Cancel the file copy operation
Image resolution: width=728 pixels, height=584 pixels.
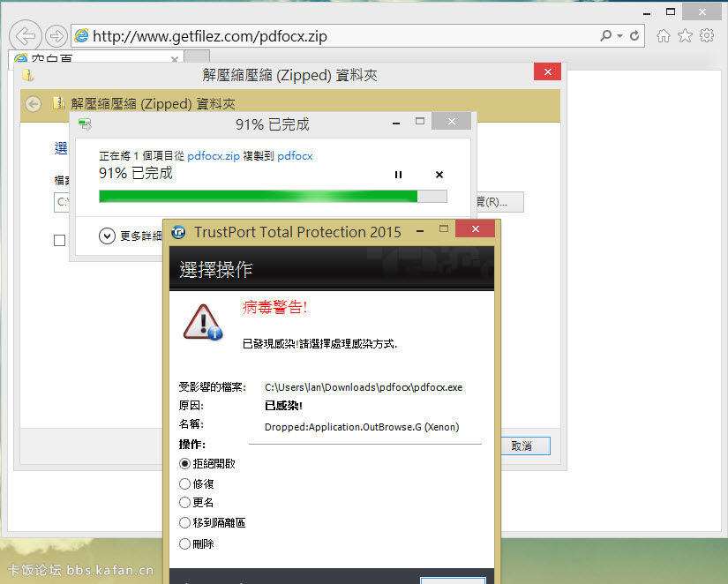pyautogui.click(x=439, y=175)
